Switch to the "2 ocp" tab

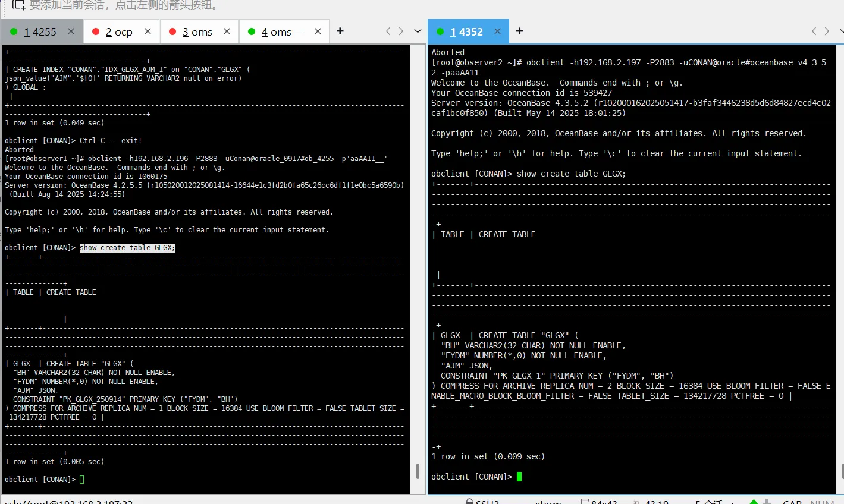[x=119, y=32]
